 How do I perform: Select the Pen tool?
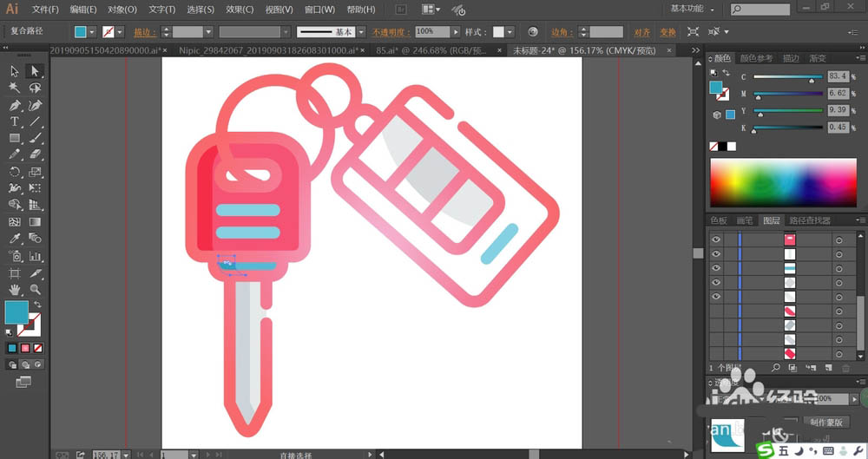tap(15, 105)
